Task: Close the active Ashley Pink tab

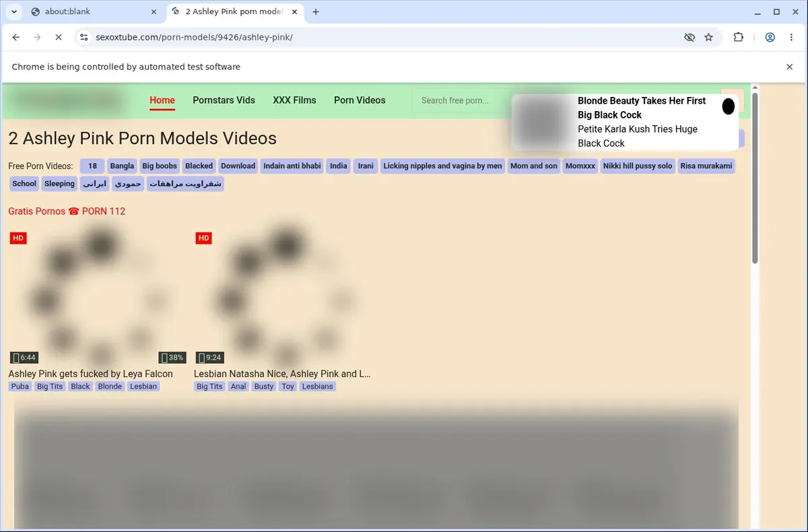Action: point(294,11)
